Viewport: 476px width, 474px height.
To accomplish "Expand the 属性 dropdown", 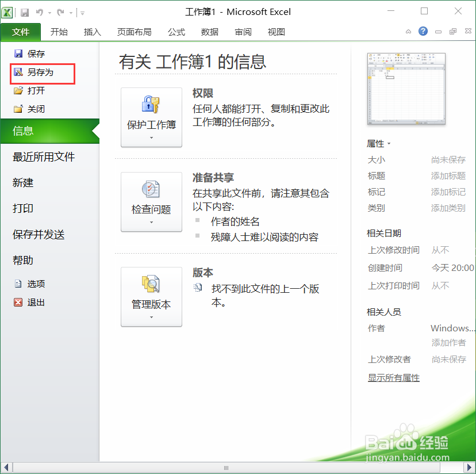I will [378, 143].
